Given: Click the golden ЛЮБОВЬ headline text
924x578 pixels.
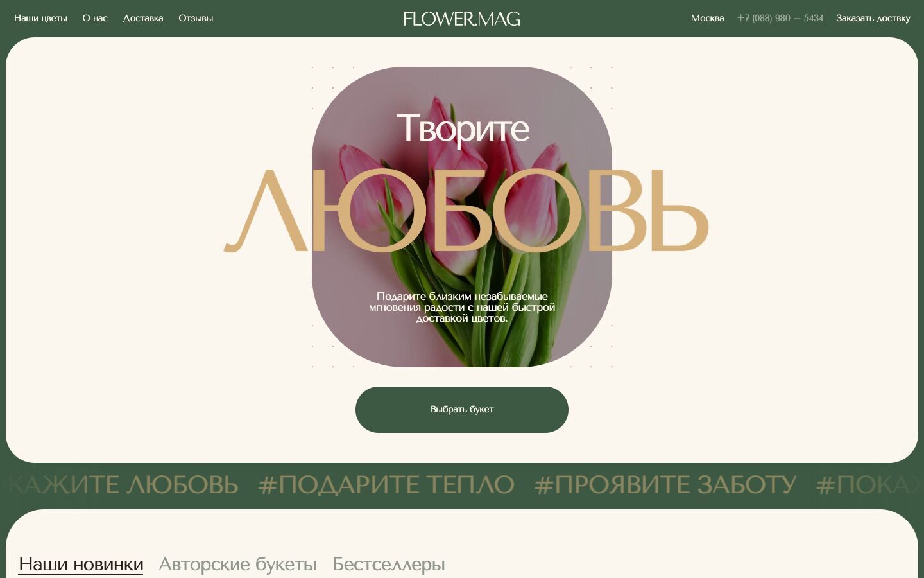Looking at the screenshot, I should coord(466,211).
